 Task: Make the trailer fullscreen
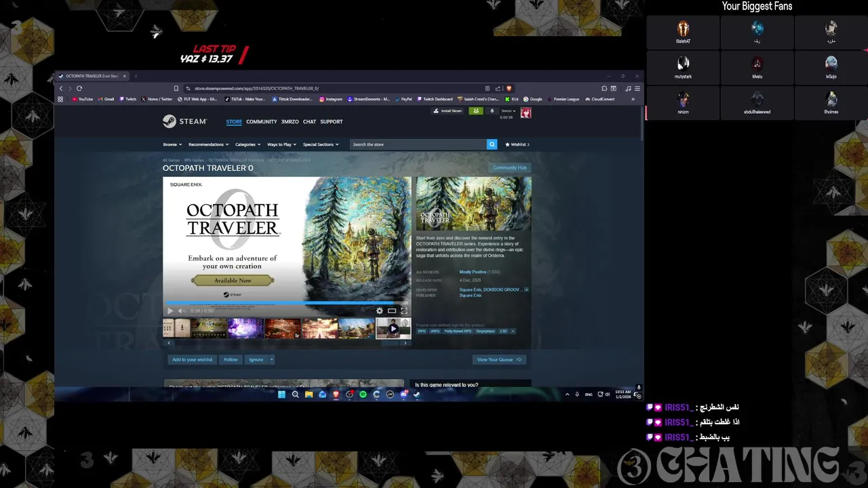pyautogui.click(x=404, y=310)
